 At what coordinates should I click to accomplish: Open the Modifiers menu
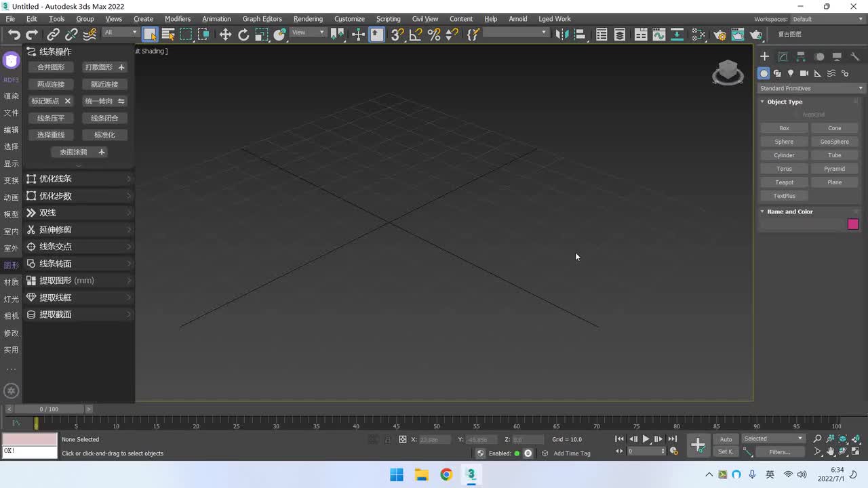178,19
